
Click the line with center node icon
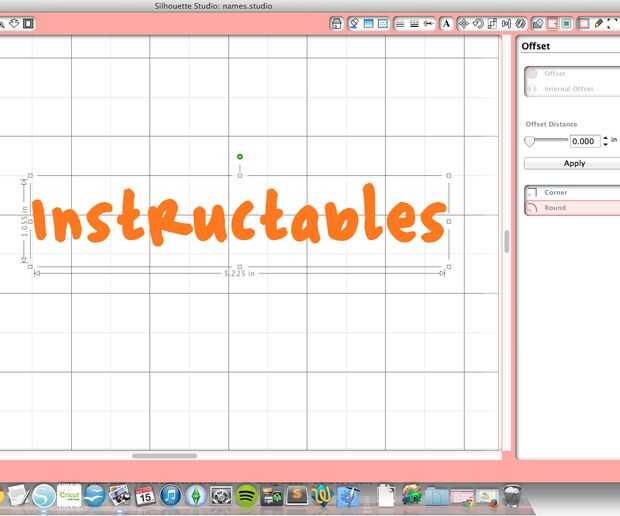(428, 24)
